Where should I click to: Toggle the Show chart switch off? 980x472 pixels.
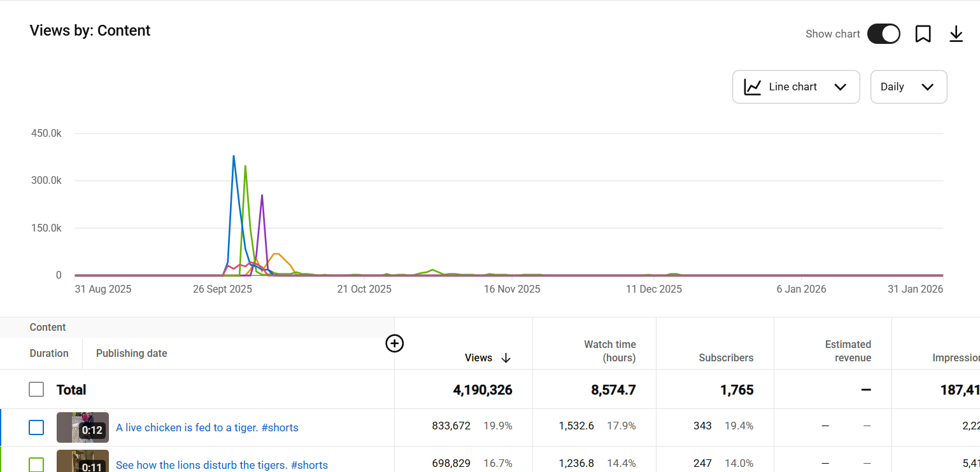tap(883, 34)
